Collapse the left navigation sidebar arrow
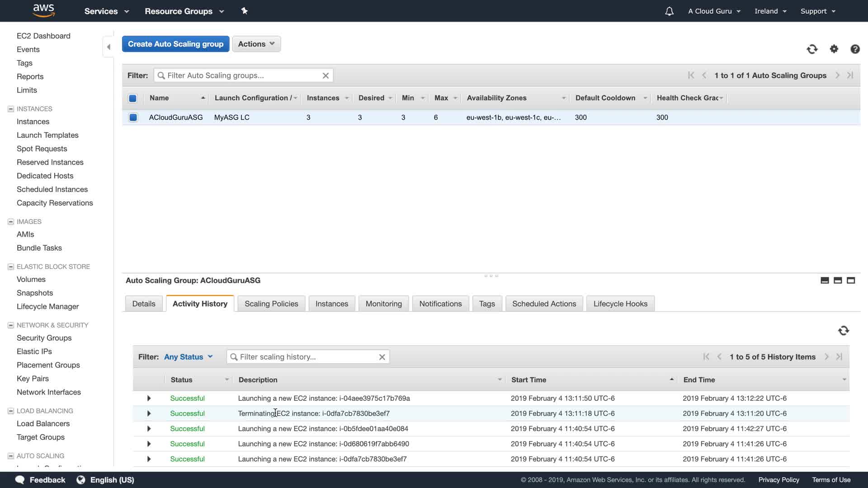Image resolution: width=868 pixels, height=488 pixels. 108,47
